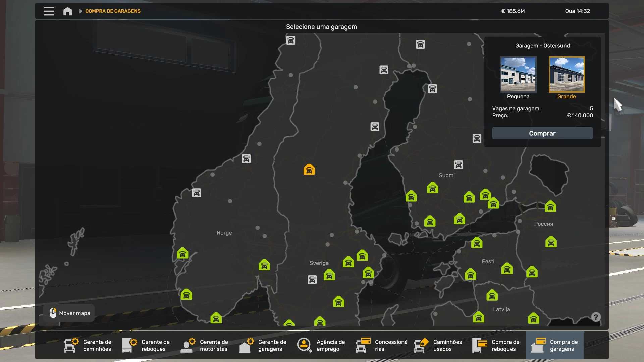
Task: Open Caminhões usados tab
Action: [438, 345]
